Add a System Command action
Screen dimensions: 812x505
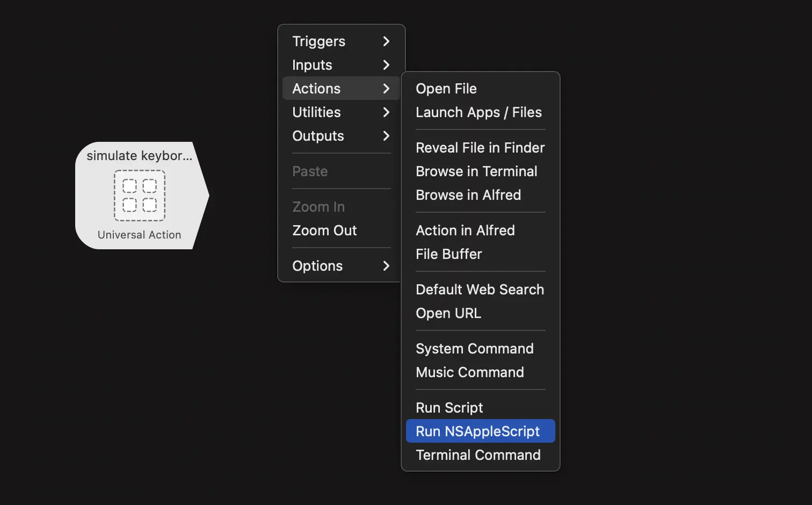pyautogui.click(x=481, y=349)
